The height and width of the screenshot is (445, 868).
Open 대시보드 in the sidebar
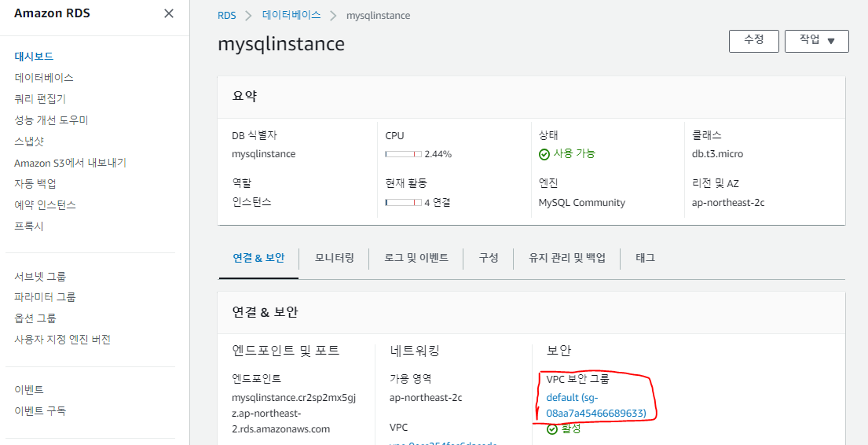coord(34,57)
